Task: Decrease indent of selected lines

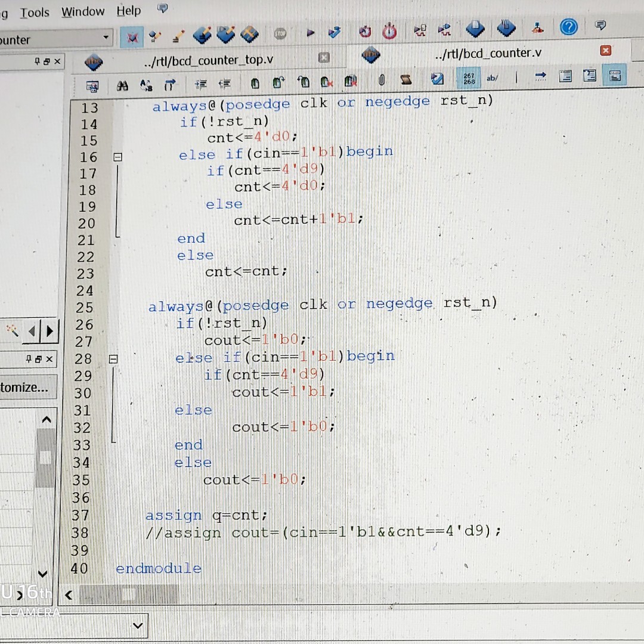Action: [224, 84]
